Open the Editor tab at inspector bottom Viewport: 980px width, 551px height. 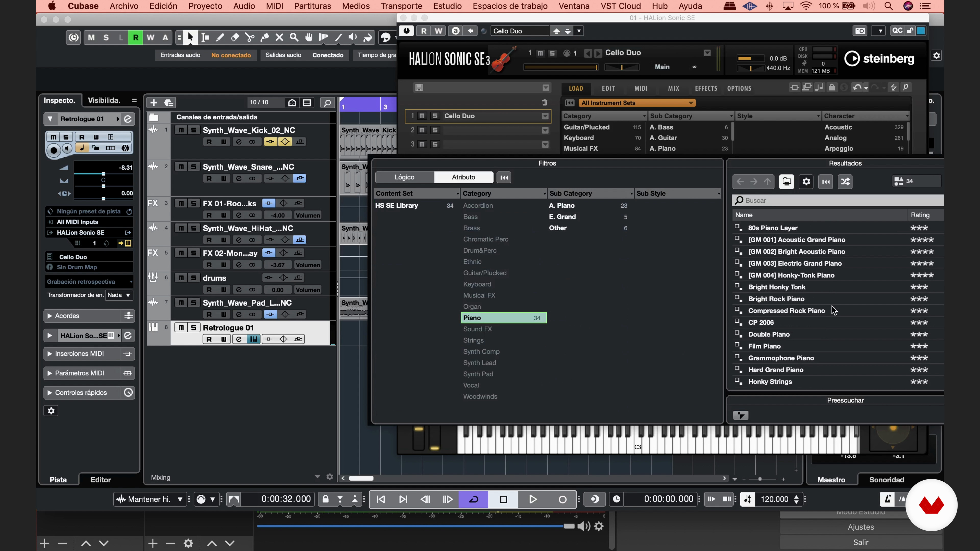click(x=101, y=480)
